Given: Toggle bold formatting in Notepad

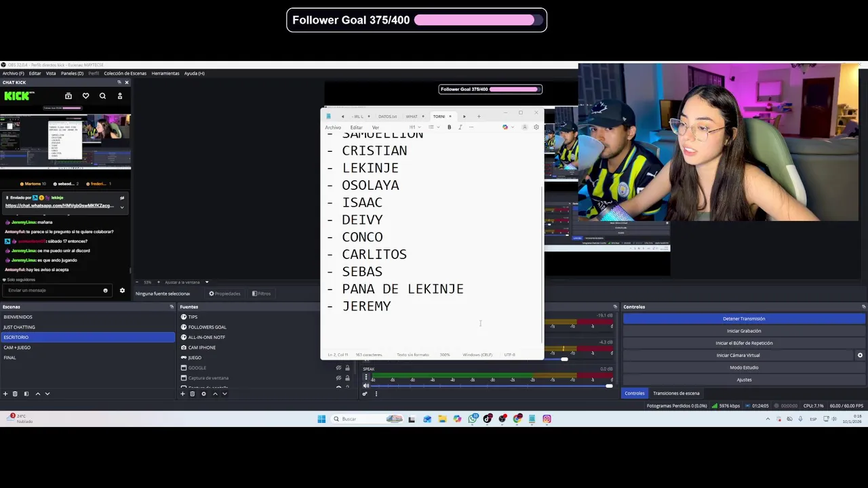Looking at the screenshot, I should click(449, 127).
